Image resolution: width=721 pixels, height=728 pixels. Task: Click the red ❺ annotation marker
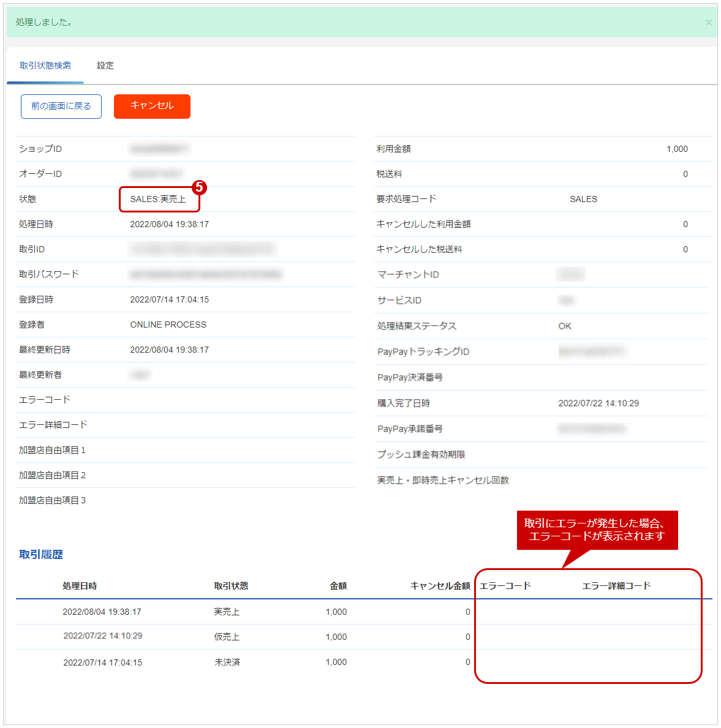200,187
